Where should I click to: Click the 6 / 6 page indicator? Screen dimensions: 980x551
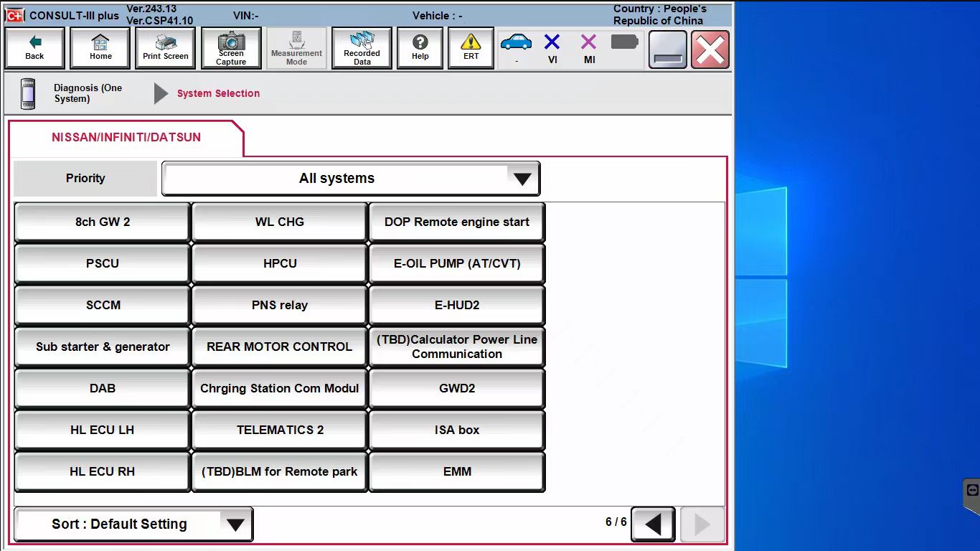click(x=616, y=522)
